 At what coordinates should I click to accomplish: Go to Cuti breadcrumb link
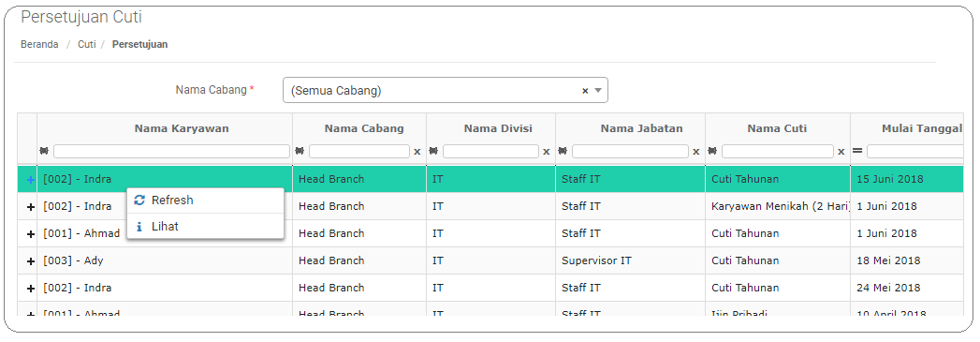click(x=86, y=44)
